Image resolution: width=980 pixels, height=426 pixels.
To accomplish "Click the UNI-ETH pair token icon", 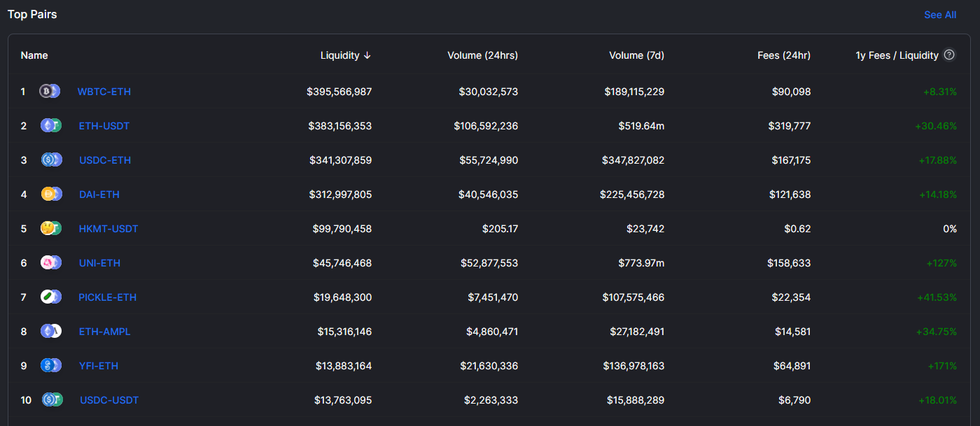I will (x=51, y=263).
